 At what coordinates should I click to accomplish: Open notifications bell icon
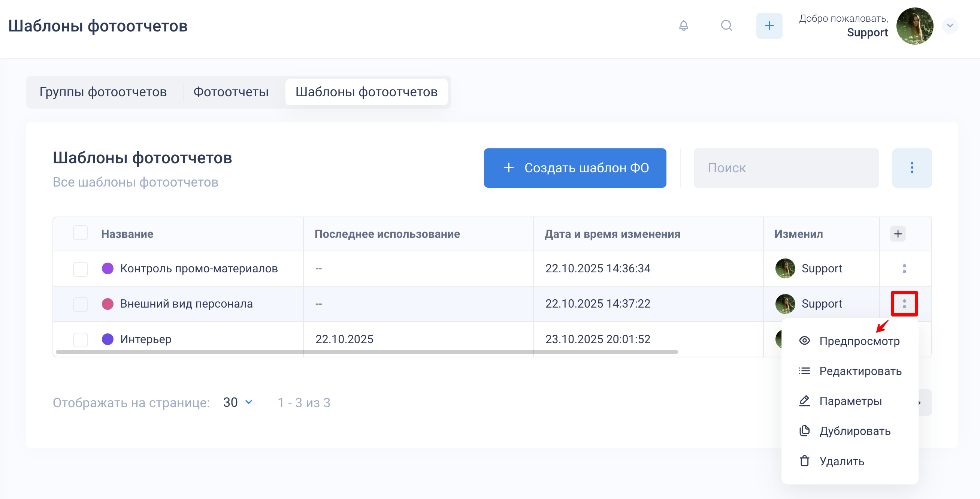coord(683,25)
